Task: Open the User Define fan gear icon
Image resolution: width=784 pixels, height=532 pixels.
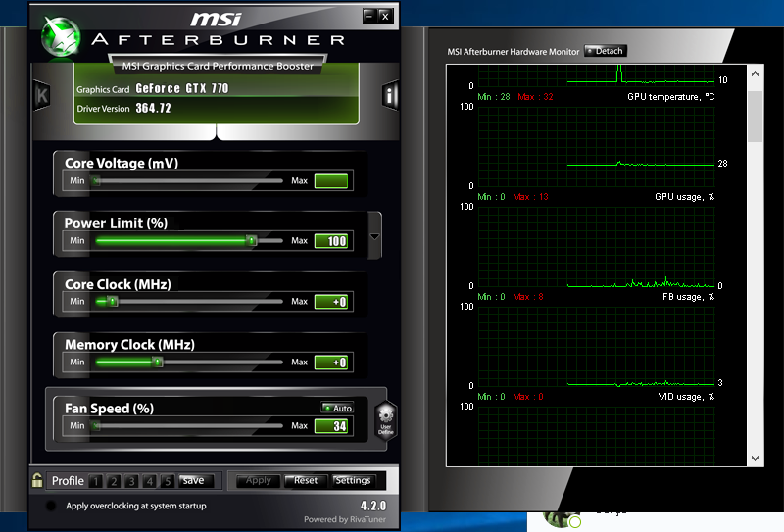Action: point(385,420)
